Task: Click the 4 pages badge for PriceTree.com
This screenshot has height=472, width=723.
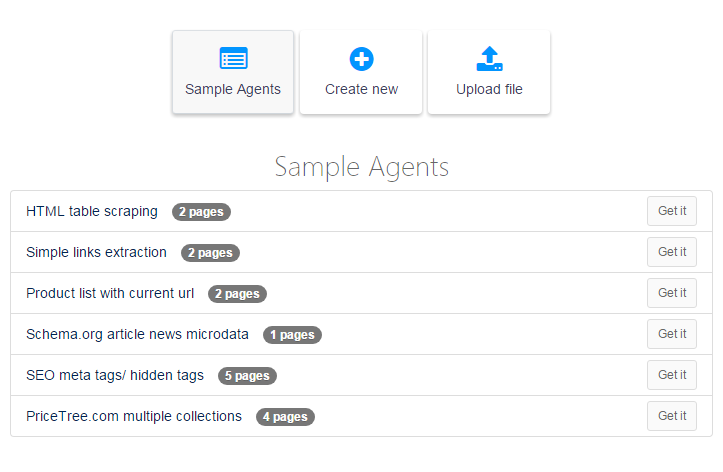Action: (x=285, y=417)
